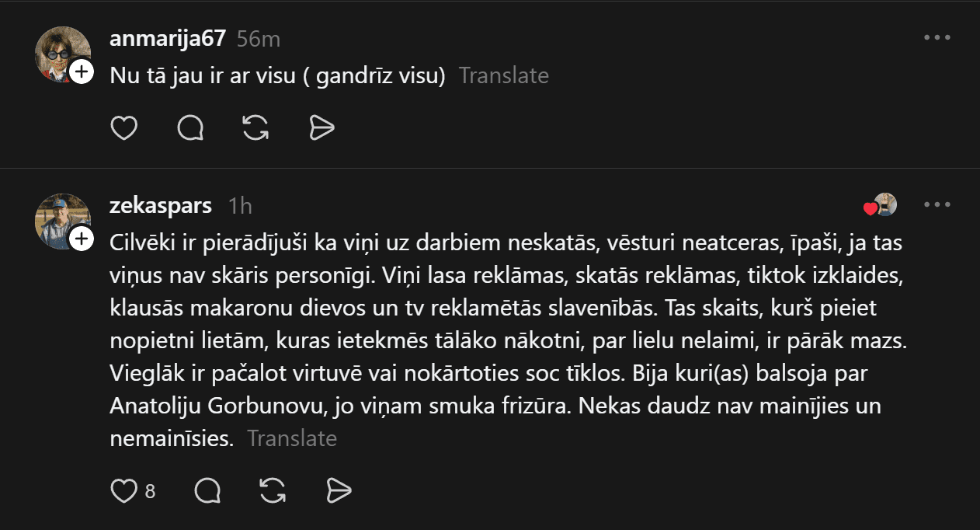Open more options menu on zekaspars's post

pos(937,204)
